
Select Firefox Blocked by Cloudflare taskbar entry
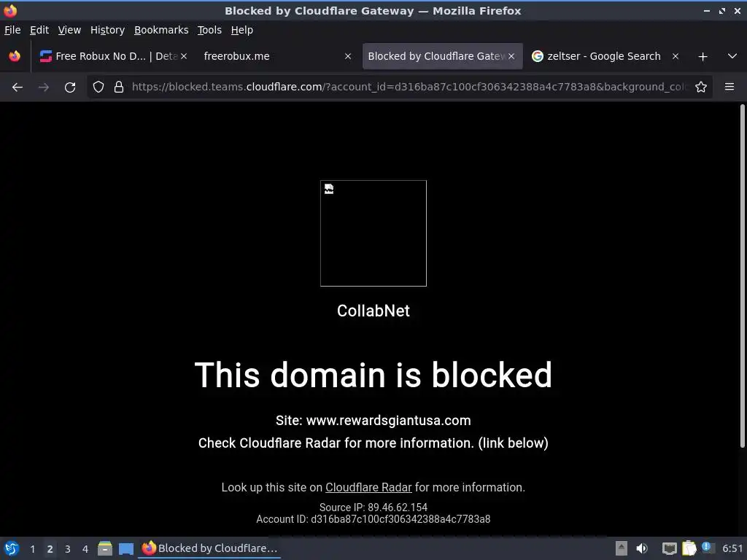tap(209, 548)
